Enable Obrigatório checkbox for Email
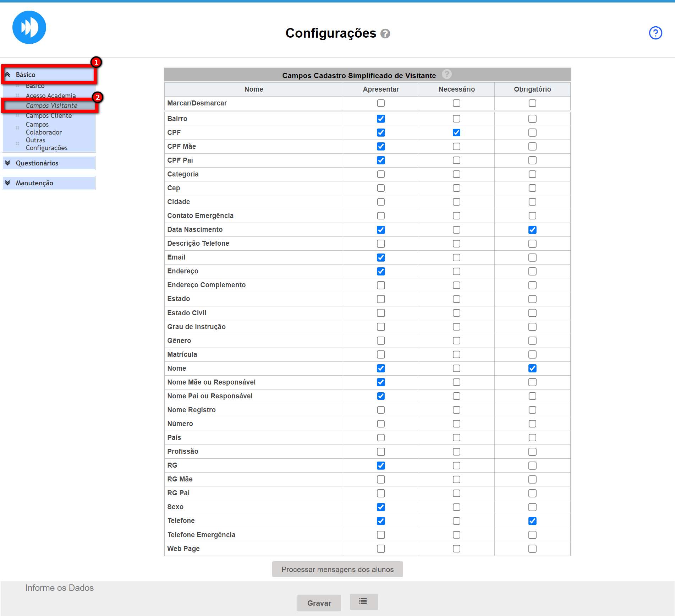675x616 pixels. pyautogui.click(x=532, y=257)
